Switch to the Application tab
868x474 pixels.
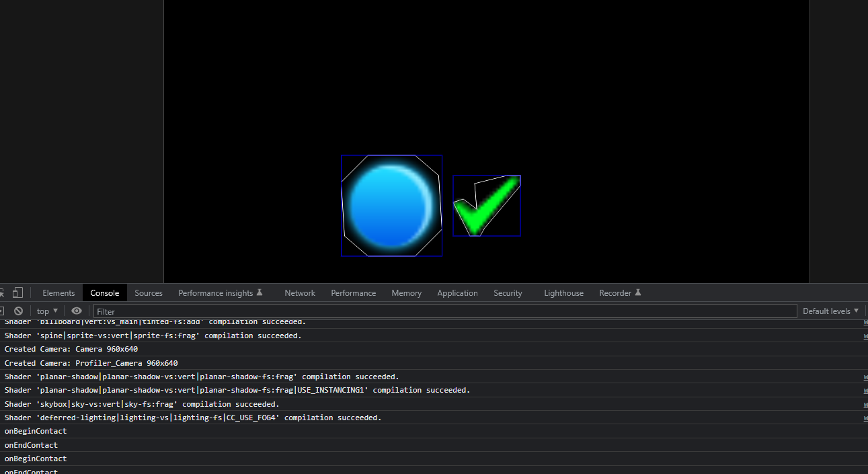tap(457, 293)
